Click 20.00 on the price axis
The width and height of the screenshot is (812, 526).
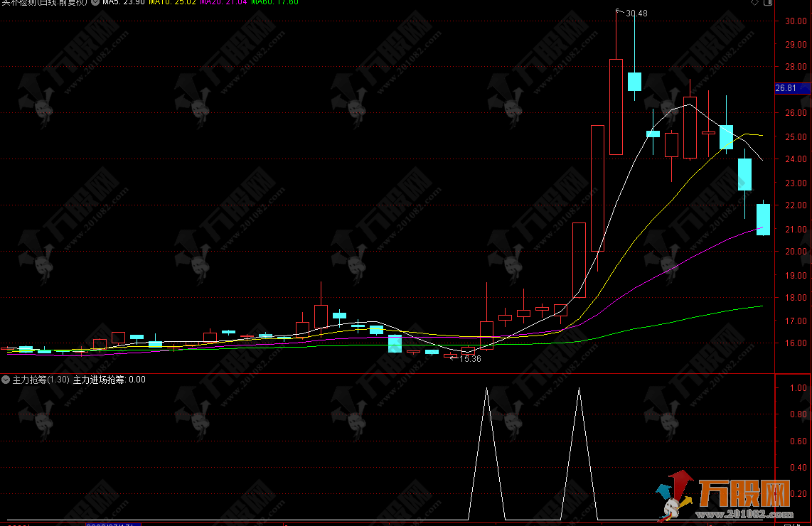tap(796, 252)
